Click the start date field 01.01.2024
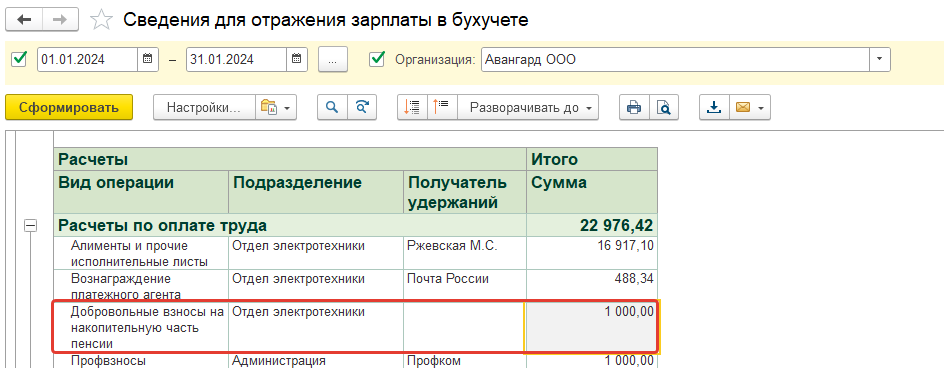The width and height of the screenshot is (944, 368). pyautogui.click(x=88, y=59)
